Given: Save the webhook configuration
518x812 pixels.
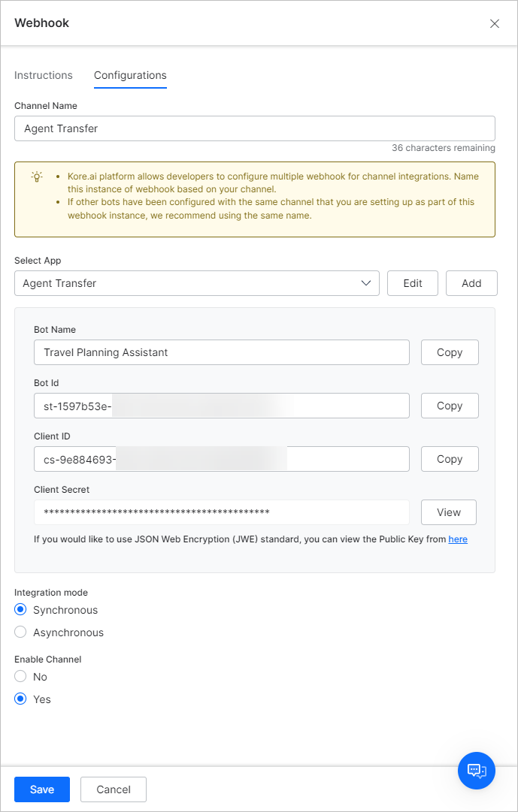Looking at the screenshot, I should tap(42, 789).
